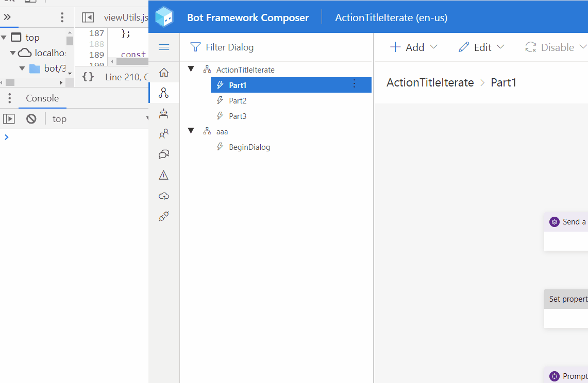Switch to the Console drawer tab

coord(42,98)
